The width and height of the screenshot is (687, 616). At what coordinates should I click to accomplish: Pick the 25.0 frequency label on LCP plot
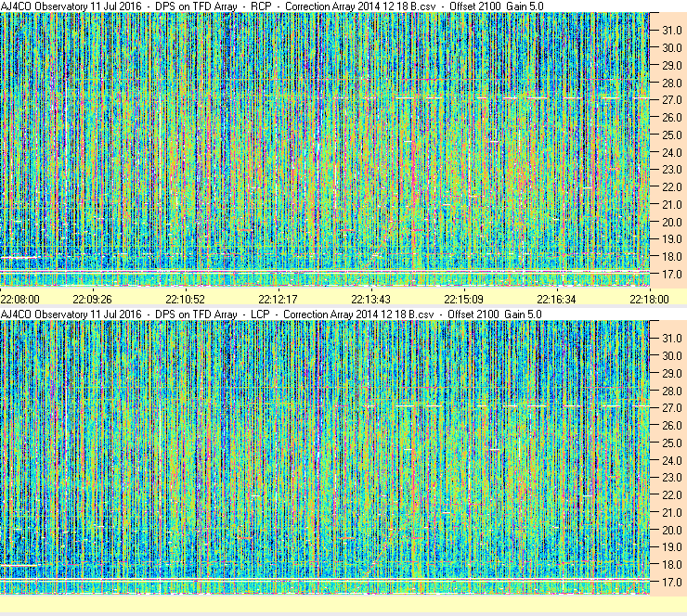(672, 443)
